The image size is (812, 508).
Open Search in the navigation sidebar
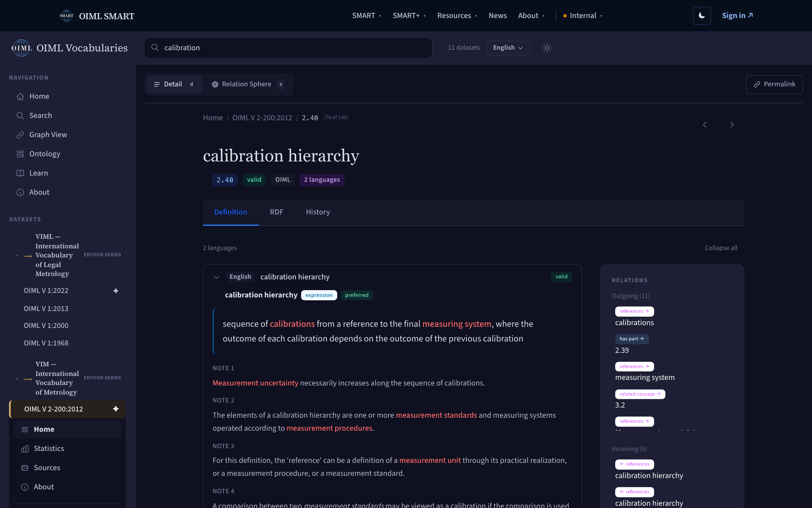click(67, 116)
